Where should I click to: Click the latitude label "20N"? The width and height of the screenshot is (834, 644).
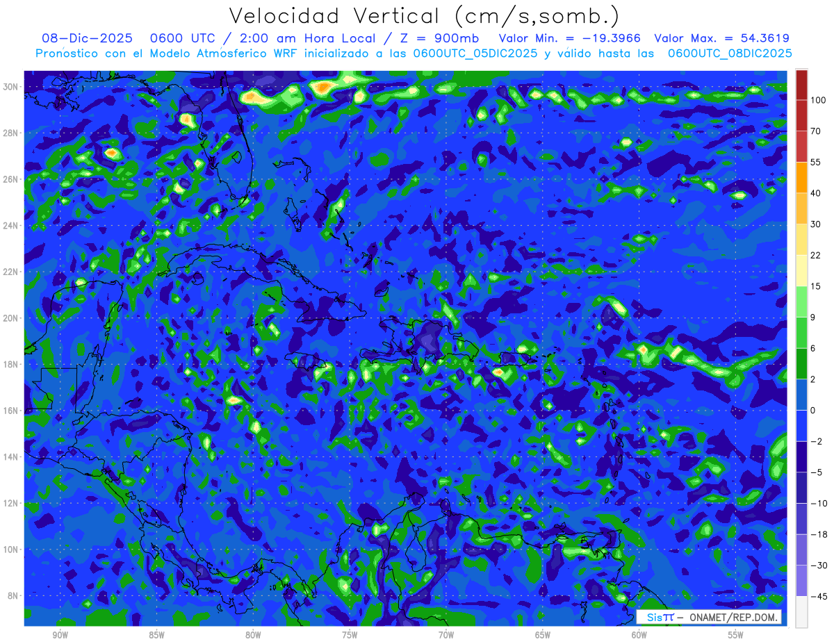point(10,318)
